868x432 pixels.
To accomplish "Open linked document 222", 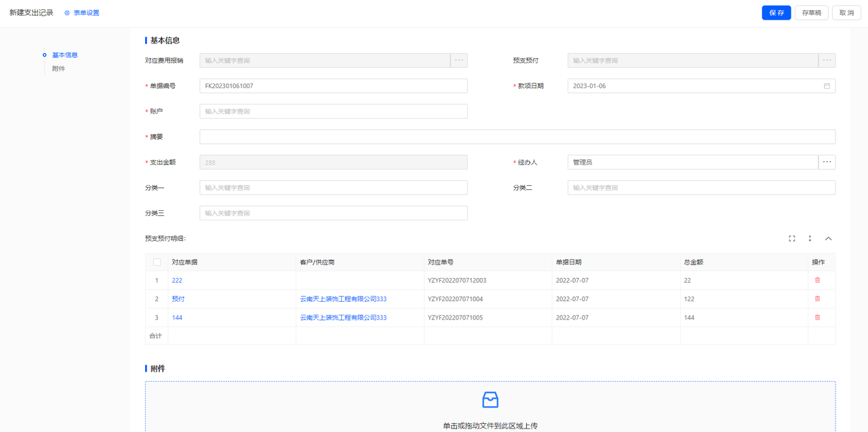I will [x=177, y=280].
